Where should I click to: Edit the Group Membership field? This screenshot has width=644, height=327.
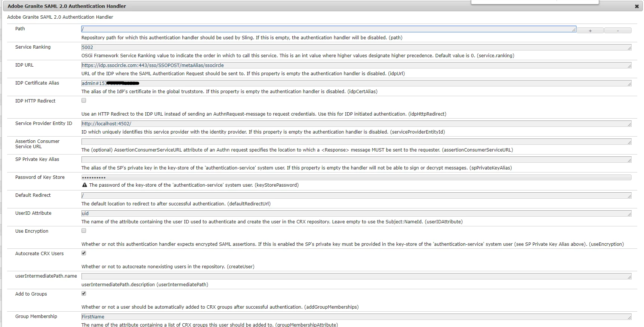tap(357, 317)
